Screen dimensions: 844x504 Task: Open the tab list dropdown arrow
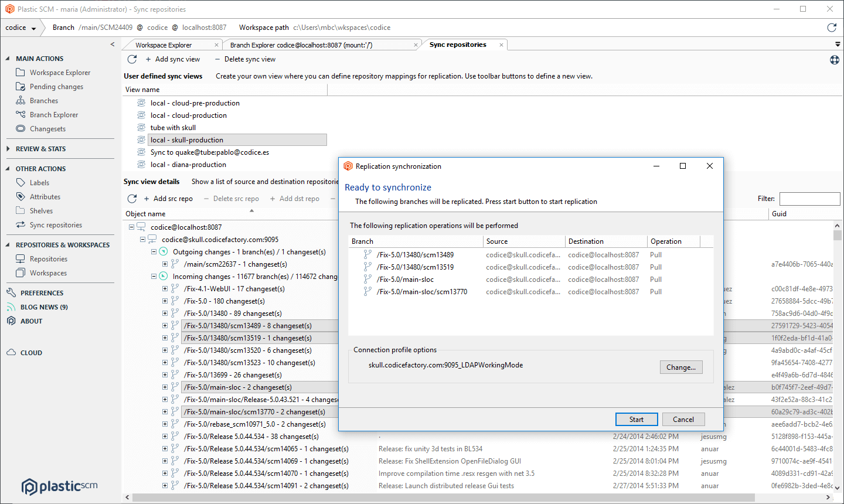tap(838, 45)
